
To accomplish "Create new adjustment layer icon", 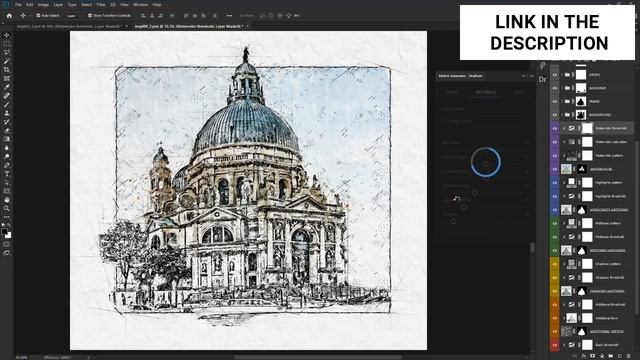I will pyautogui.click(x=601, y=356).
